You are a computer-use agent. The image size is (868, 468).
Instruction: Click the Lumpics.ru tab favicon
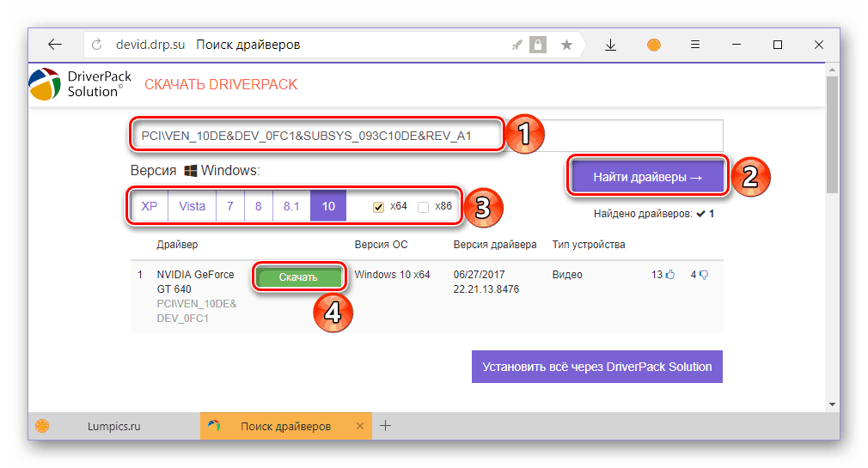pos(42,425)
